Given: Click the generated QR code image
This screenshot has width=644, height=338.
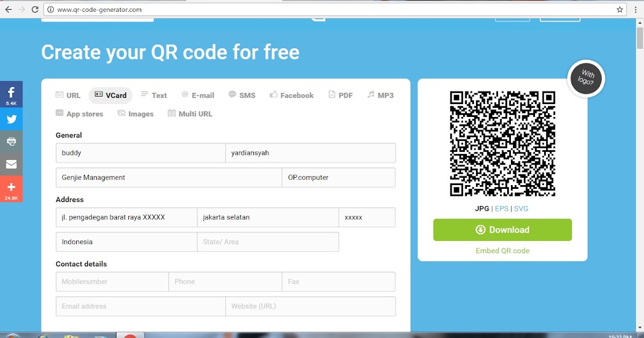Looking at the screenshot, I should (x=503, y=144).
